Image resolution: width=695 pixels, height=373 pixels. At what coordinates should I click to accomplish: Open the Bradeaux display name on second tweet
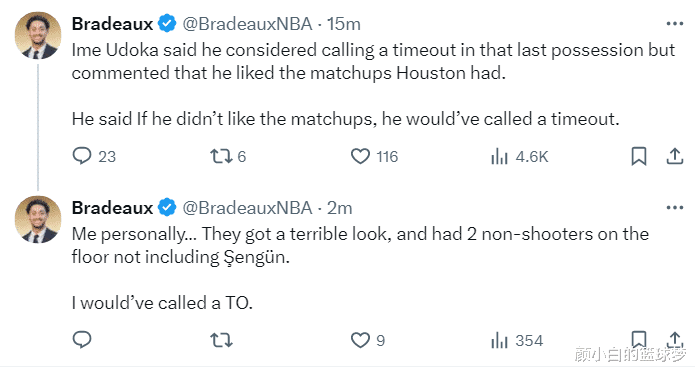coord(112,208)
